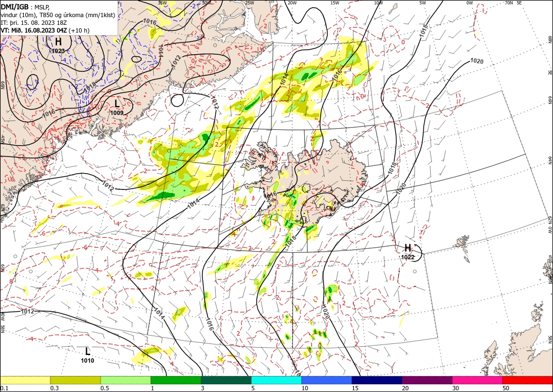This screenshot has height=392, width=553.
Task: Click the legend value 30
Action: click(x=455, y=388)
